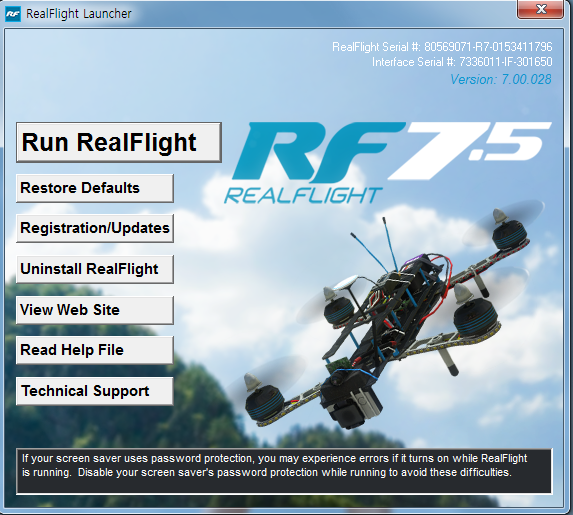Open View Web Site

[95, 310]
